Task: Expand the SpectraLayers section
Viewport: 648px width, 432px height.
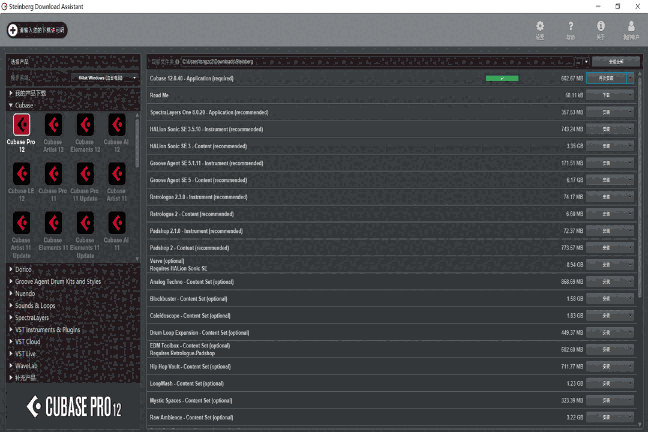Action: [11, 317]
